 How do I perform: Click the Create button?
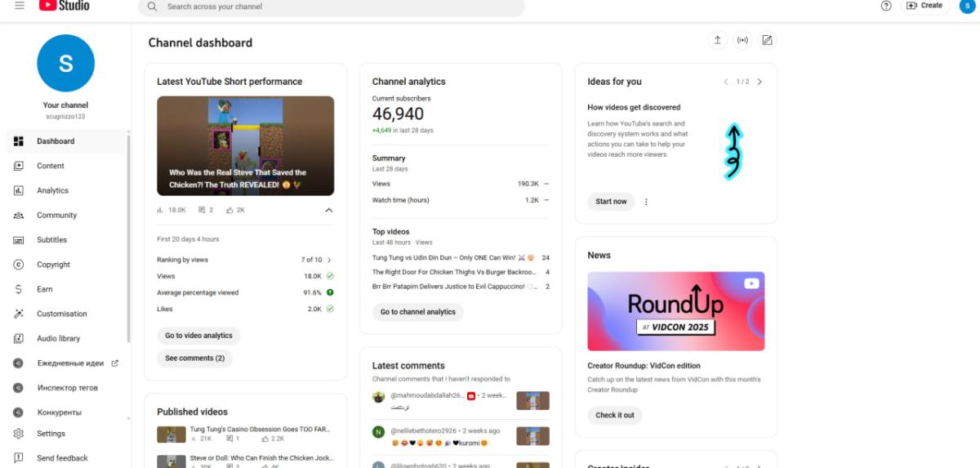coord(925,6)
